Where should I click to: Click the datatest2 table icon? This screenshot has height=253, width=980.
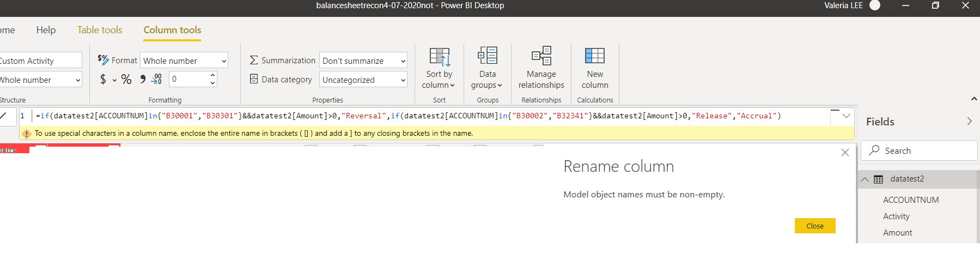878,179
